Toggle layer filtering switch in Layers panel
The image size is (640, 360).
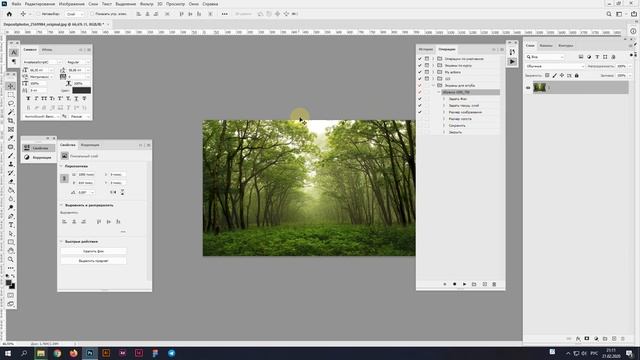tap(632, 55)
